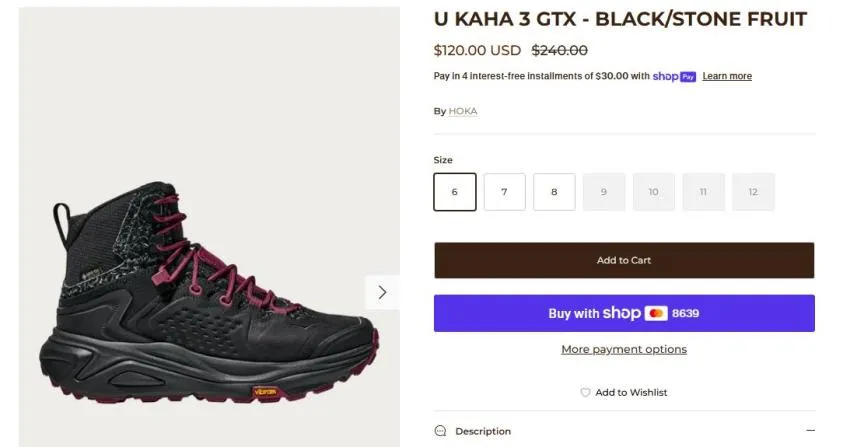The image size is (850, 447).
Task: Choose size 11 swatch
Action: pyautogui.click(x=703, y=192)
